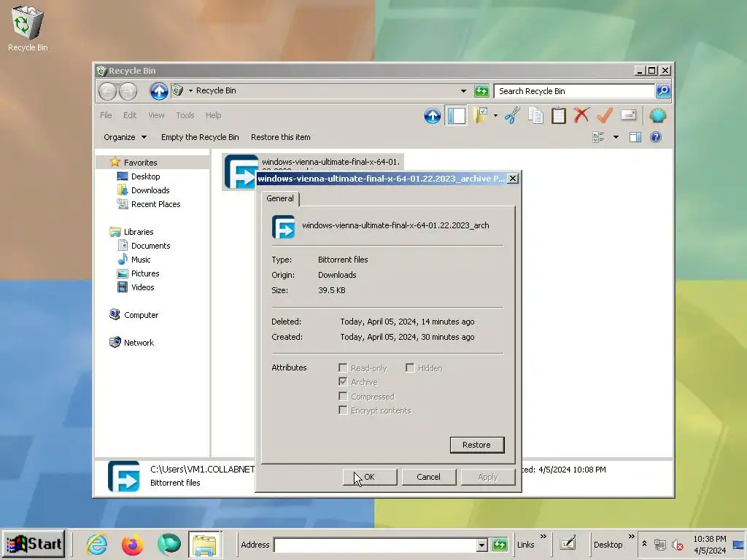Open the Edit menu
The width and height of the screenshot is (747, 560).
pyautogui.click(x=130, y=115)
